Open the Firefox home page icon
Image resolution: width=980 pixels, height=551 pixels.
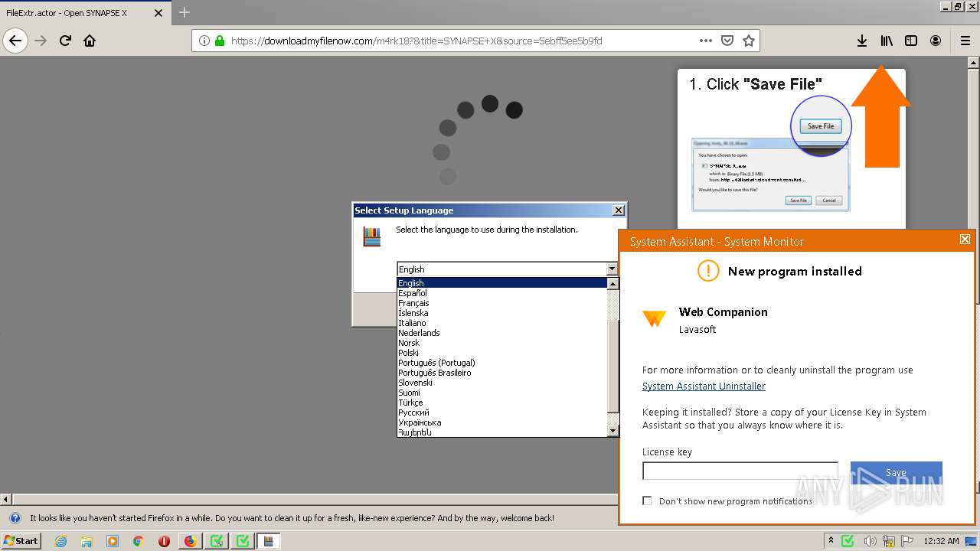pyautogui.click(x=90, y=41)
